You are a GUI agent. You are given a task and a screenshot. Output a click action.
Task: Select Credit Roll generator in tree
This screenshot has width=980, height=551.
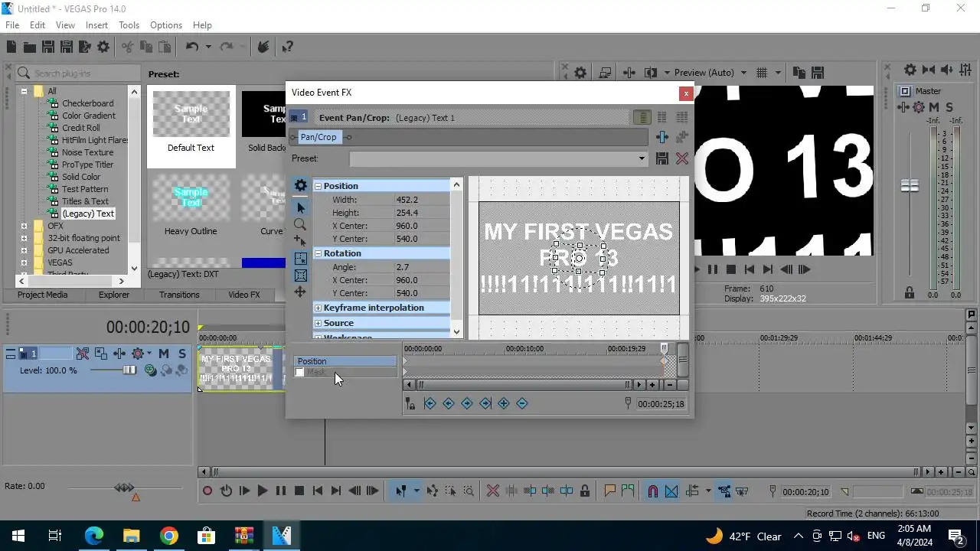pyautogui.click(x=81, y=128)
